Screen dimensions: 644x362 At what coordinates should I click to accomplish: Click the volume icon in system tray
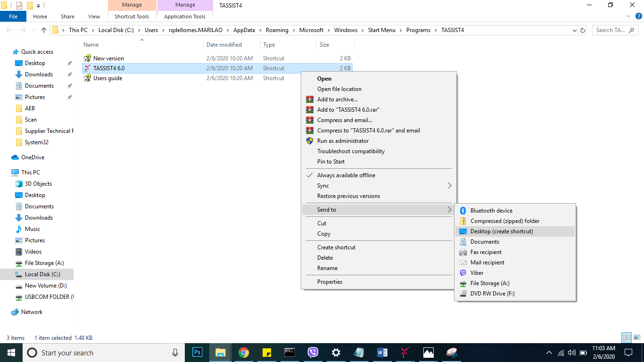[x=572, y=353]
